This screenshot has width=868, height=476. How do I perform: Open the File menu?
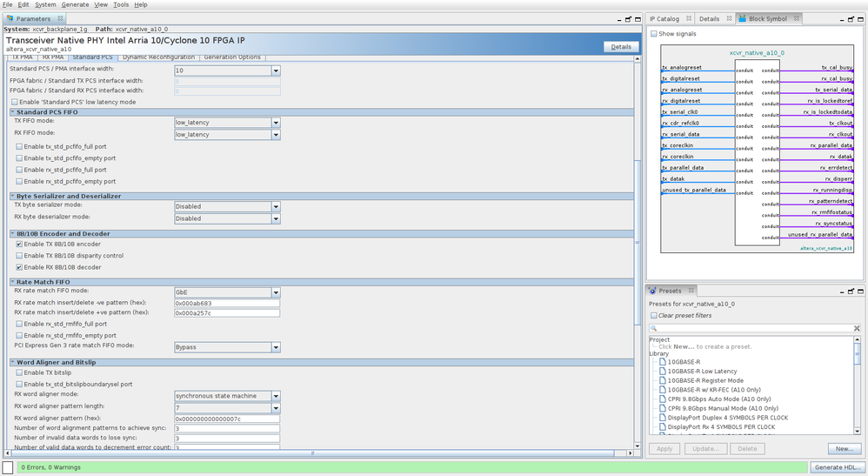8,4
